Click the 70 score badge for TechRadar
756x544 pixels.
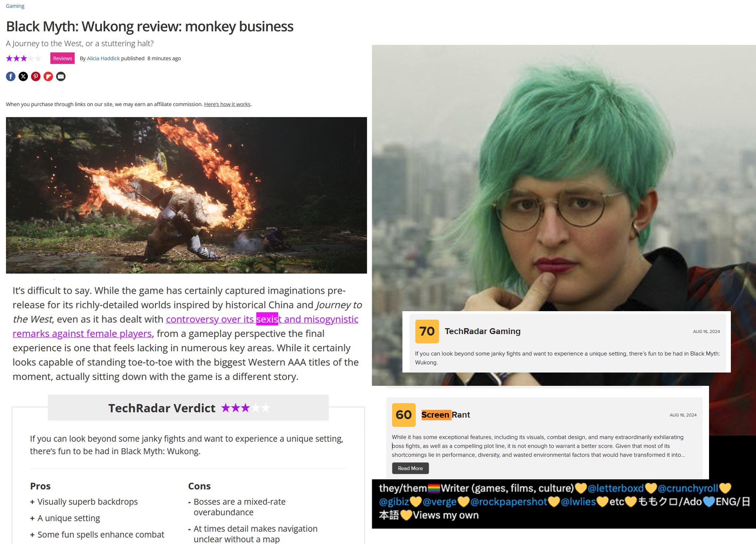coord(427,331)
